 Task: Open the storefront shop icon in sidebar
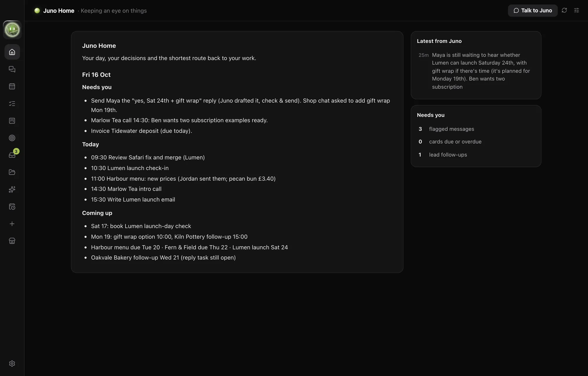tap(12, 241)
